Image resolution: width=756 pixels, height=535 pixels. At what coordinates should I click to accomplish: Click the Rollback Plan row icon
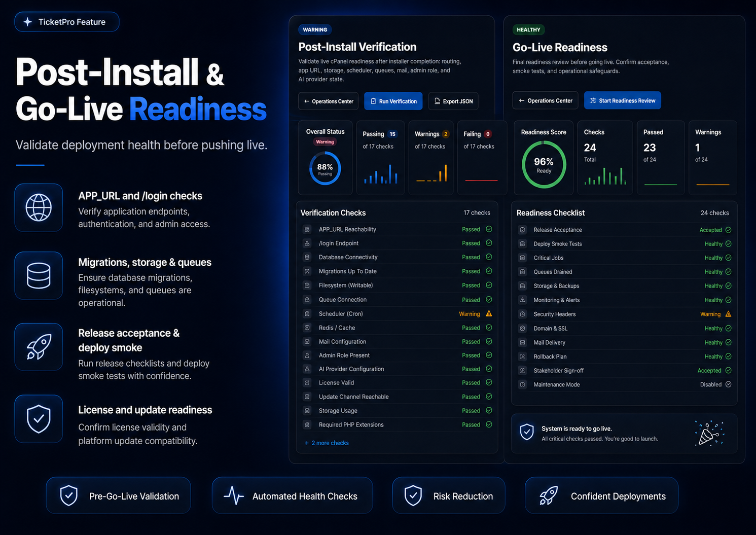[x=522, y=356]
